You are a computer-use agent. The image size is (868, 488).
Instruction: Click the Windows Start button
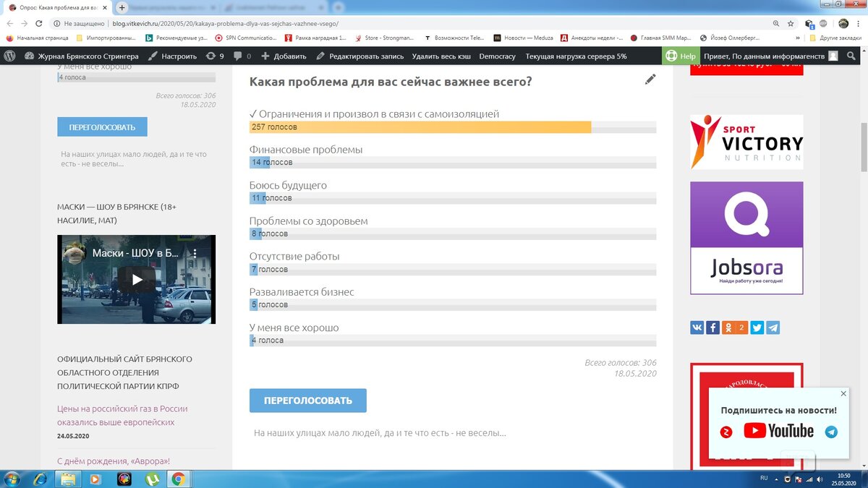[13, 479]
